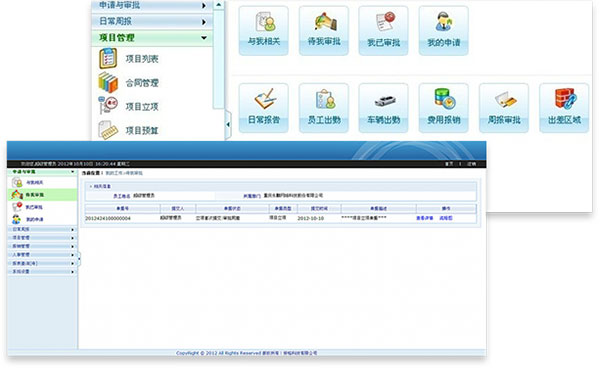Expand 申请与审批 arrow in back window

(x=204, y=6)
